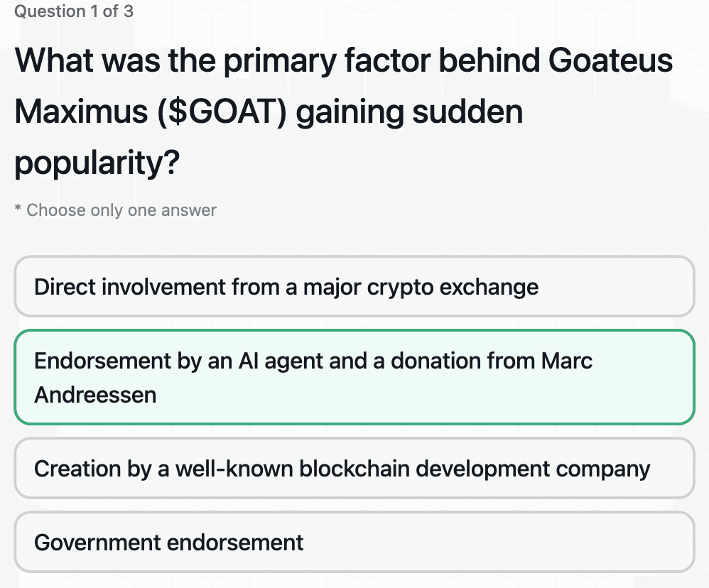The width and height of the screenshot is (709, 588).
Task: Click the Marc Andreessen answer text itself
Action: 313,361
